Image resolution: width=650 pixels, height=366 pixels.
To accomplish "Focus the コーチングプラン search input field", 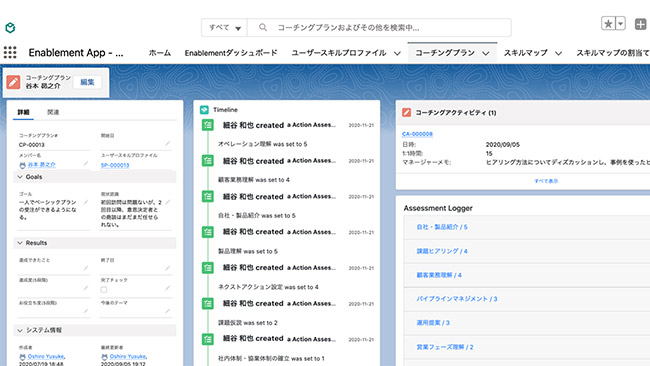I will click(379, 28).
